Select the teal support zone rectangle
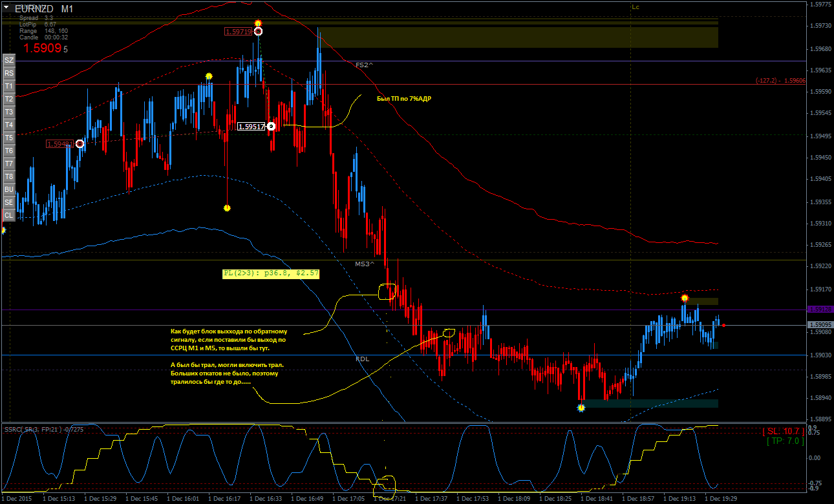Viewport: 834px width, 504px height. click(651, 404)
